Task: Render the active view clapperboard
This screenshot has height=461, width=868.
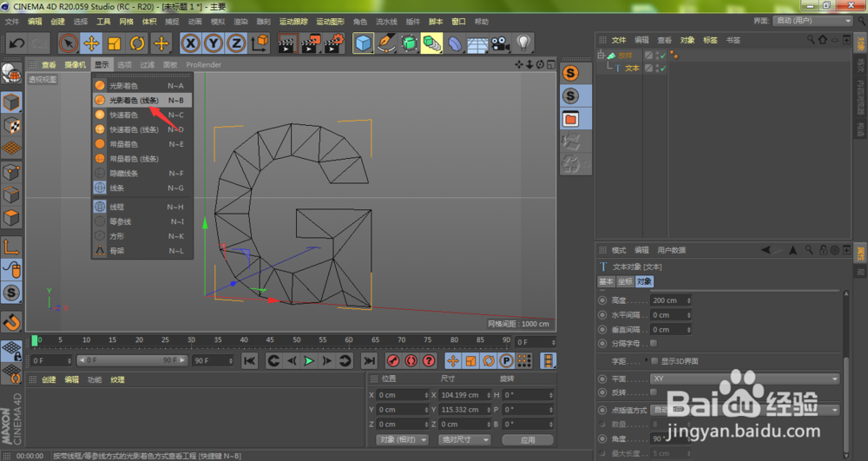Action: point(287,43)
